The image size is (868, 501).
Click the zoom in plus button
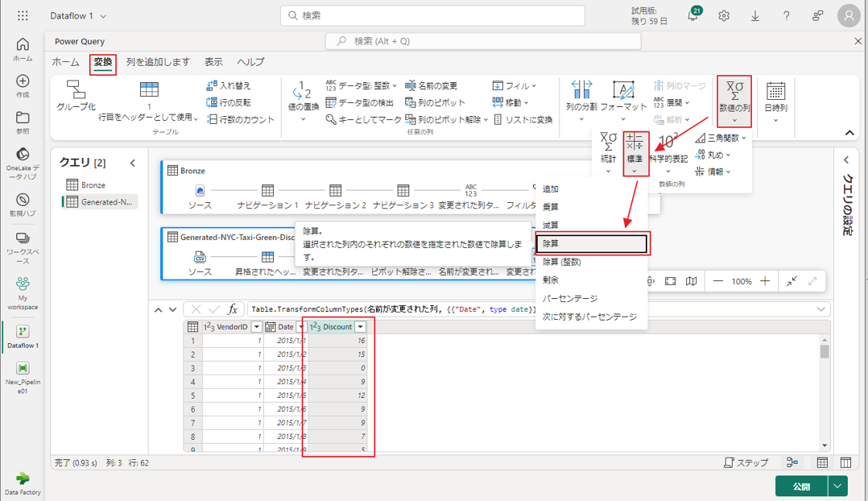[x=765, y=281]
